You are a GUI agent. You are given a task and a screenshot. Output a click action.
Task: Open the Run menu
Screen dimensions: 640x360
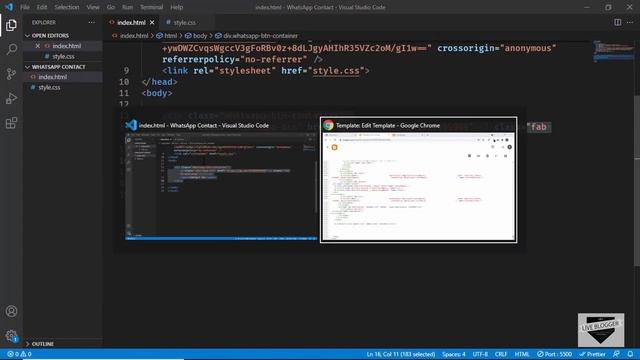pyautogui.click(x=127, y=7)
